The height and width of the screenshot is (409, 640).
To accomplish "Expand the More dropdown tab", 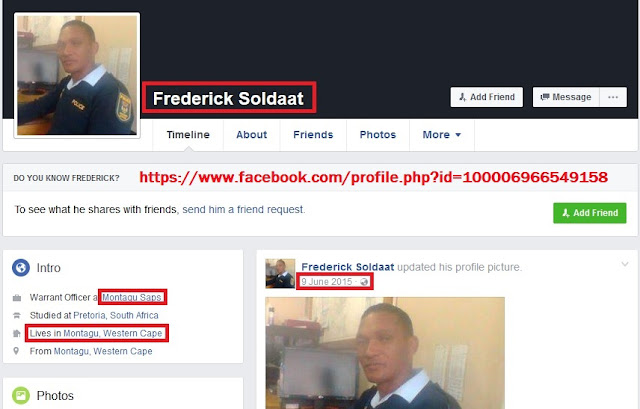I will click(442, 135).
